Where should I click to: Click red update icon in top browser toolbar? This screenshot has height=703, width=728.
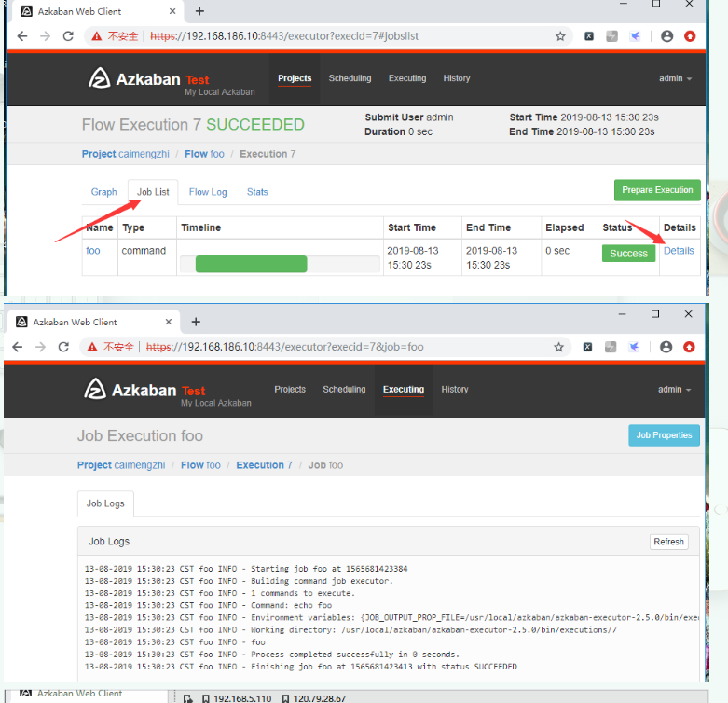[x=690, y=36]
